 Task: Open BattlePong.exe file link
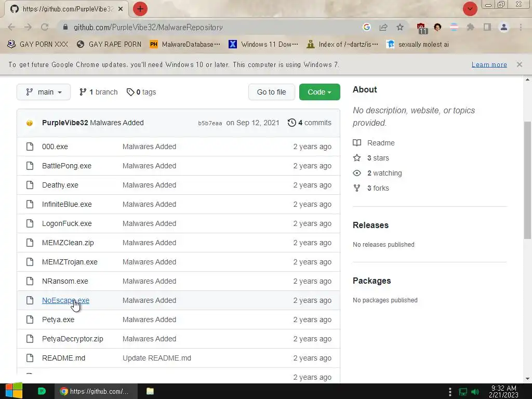66,166
